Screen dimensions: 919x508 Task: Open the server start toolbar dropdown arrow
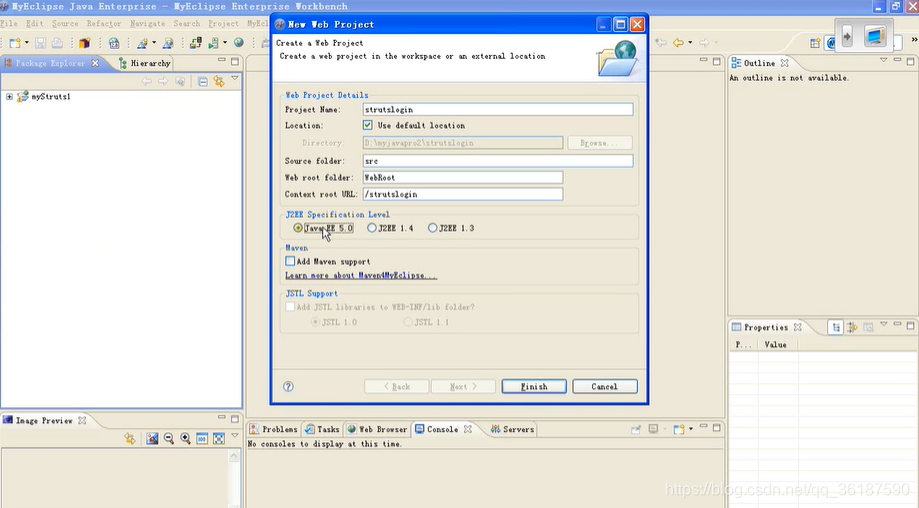(225, 43)
